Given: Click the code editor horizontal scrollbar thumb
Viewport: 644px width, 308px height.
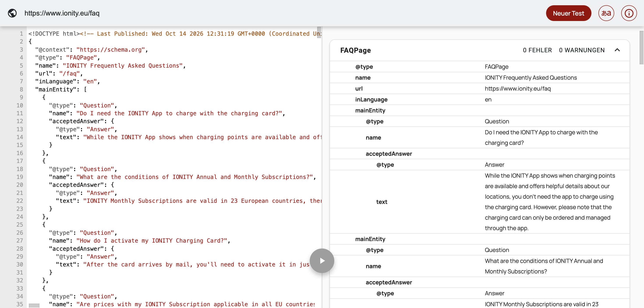Looking at the screenshot, I should 34,306.
